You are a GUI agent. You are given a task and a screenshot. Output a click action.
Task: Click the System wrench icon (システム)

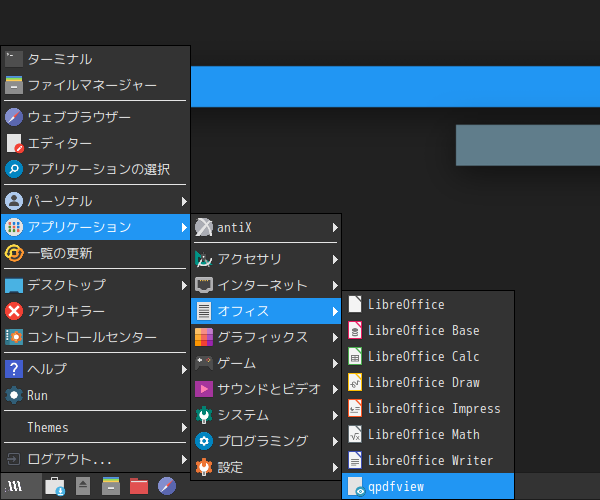(x=204, y=415)
